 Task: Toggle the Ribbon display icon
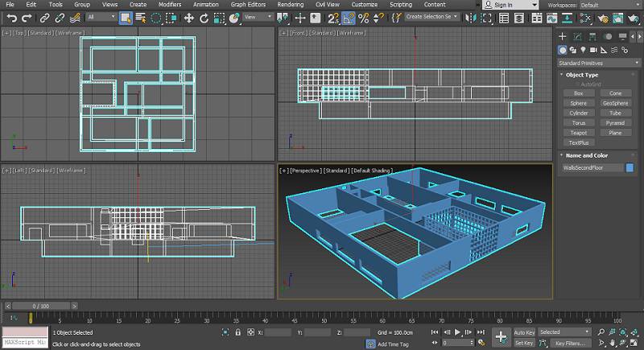537,18
